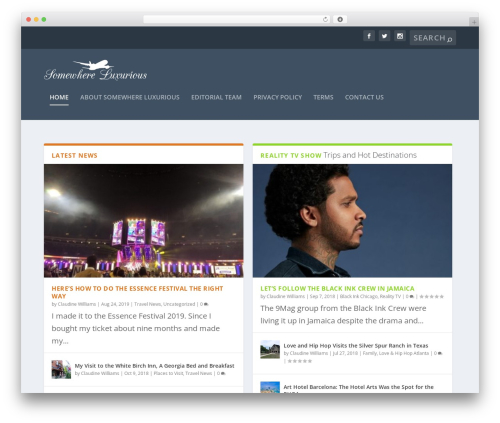Open Silver Spur Ranch thumbnail
This screenshot has width=500, height=423.
(270, 349)
